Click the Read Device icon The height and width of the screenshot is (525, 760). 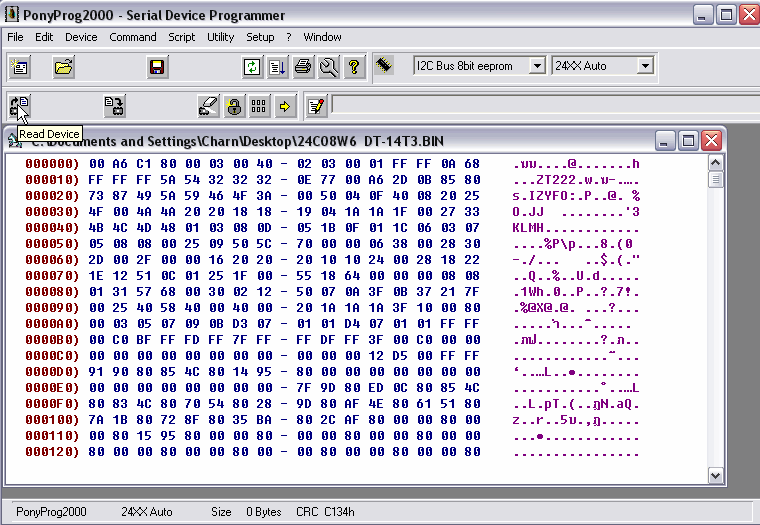20,106
